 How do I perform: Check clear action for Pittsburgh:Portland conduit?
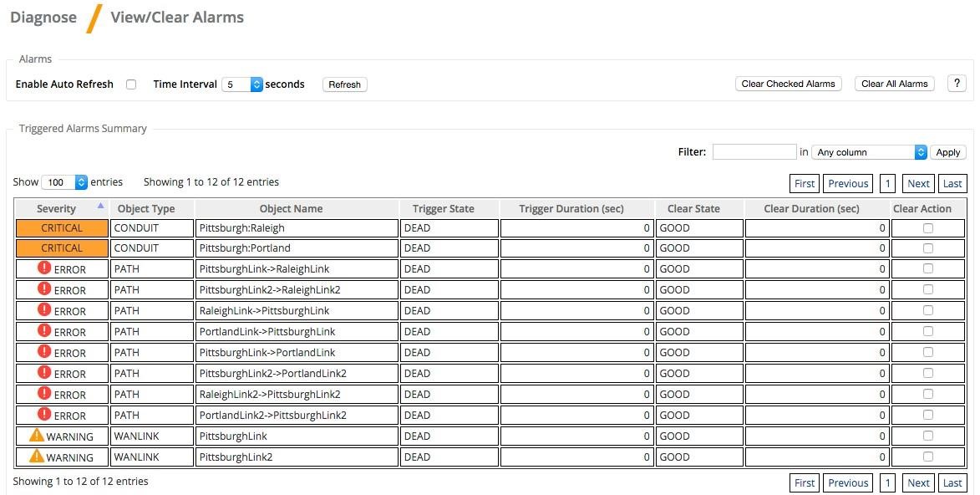point(928,248)
